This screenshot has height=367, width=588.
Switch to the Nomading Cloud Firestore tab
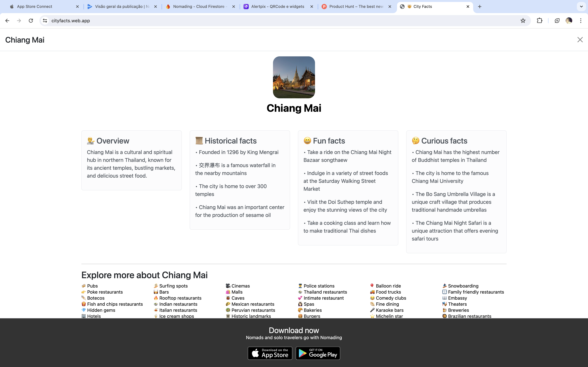click(x=199, y=7)
